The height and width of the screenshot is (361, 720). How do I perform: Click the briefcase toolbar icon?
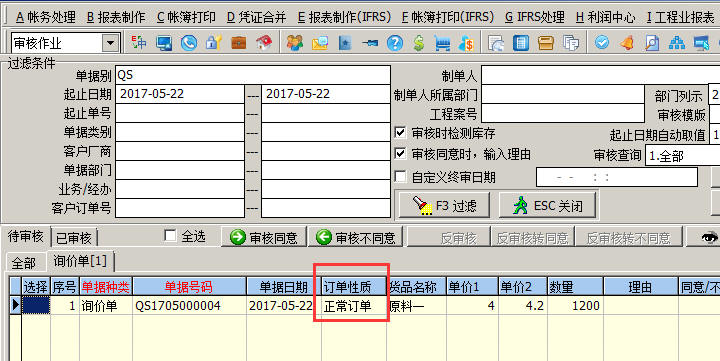coord(239,43)
